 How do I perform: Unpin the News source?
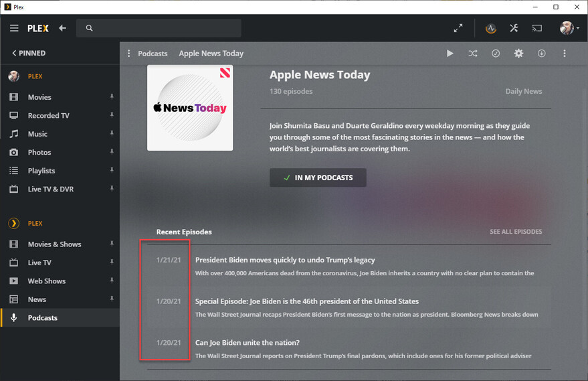[x=112, y=299]
